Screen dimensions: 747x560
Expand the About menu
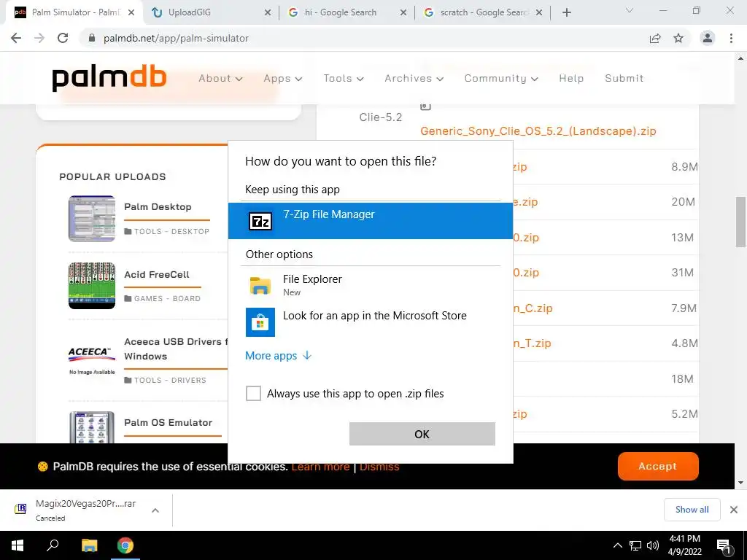tap(220, 79)
